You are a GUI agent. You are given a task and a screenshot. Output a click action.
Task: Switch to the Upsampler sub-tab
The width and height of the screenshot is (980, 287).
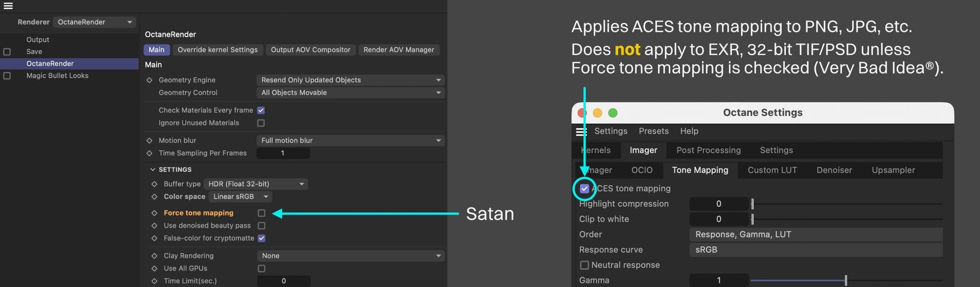(x=893, y=170)
